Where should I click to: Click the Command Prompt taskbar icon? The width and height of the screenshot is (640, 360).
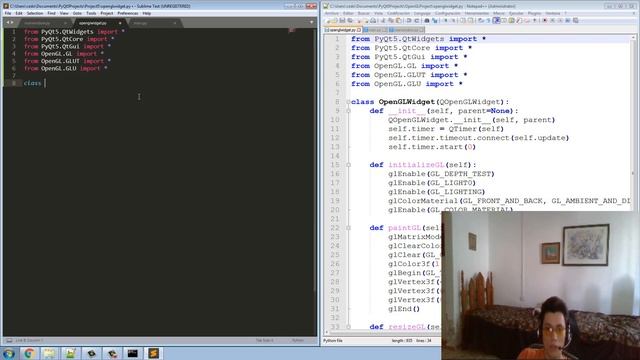[132, 353]
